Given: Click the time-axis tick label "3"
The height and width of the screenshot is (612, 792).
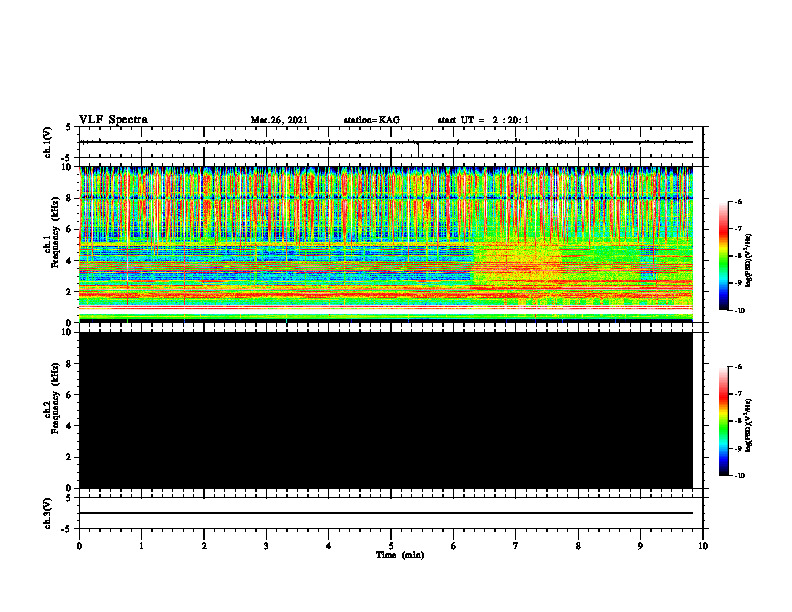Looking at the screenshot, I should (x=266, y=546).
